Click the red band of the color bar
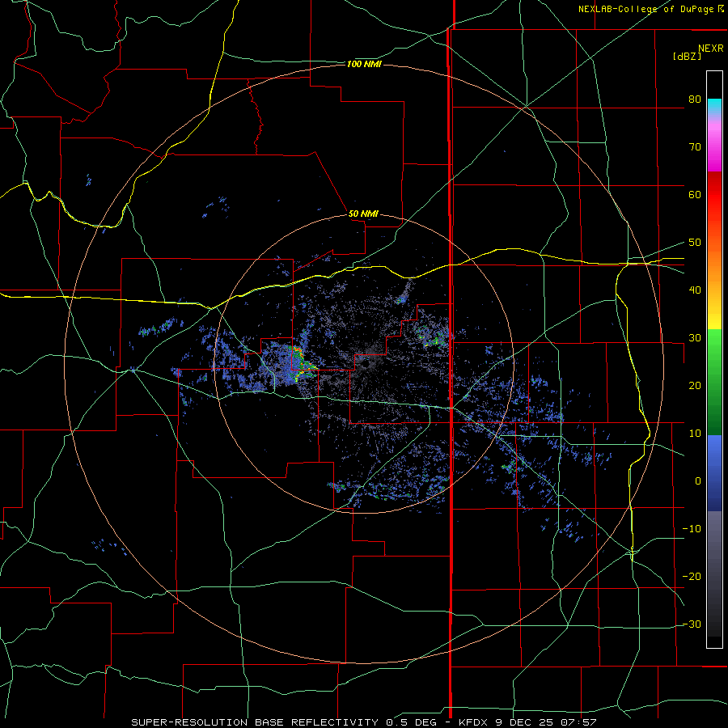 (x=714, y=195)
